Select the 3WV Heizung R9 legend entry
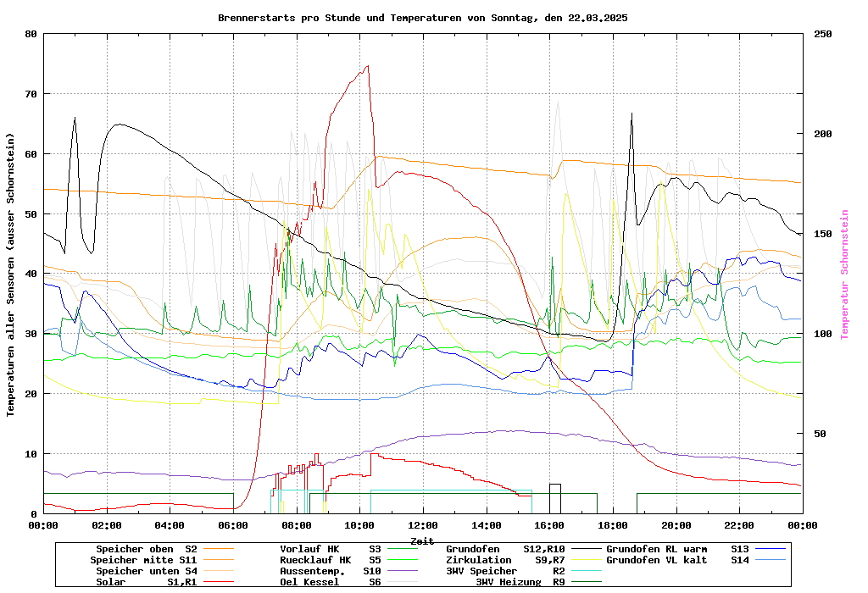Screen dimensions: 868x593 [x=520, y=582]
